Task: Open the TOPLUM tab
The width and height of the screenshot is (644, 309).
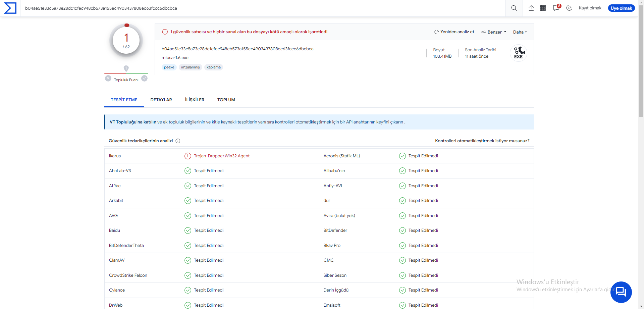Action: click(x=226, y=100)
